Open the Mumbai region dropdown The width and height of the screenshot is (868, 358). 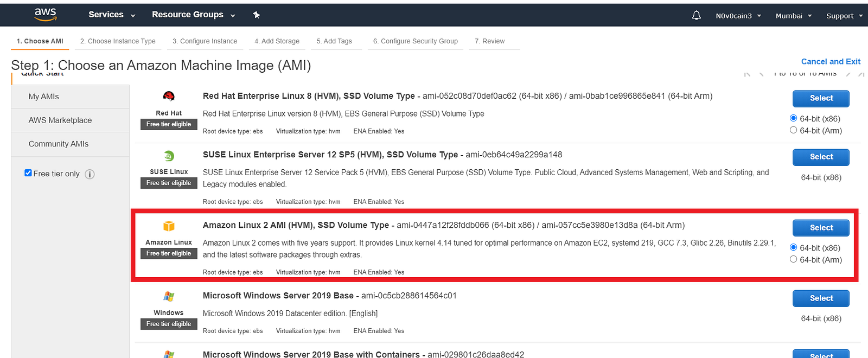(794, 16)
